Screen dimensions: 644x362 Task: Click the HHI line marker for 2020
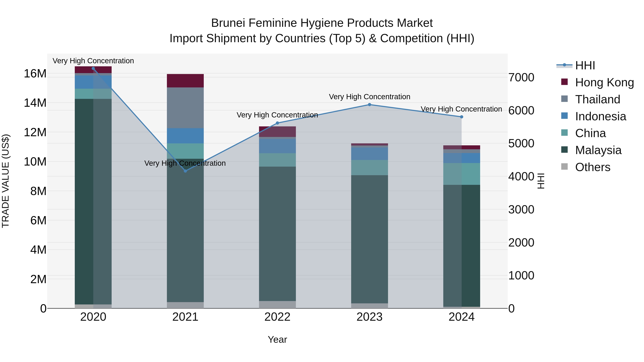click(93, 68)
